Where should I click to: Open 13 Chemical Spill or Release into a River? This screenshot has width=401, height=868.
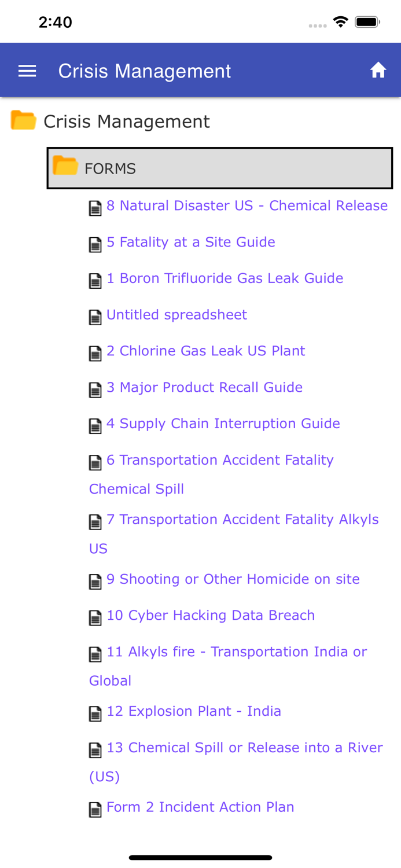(244, 748)
